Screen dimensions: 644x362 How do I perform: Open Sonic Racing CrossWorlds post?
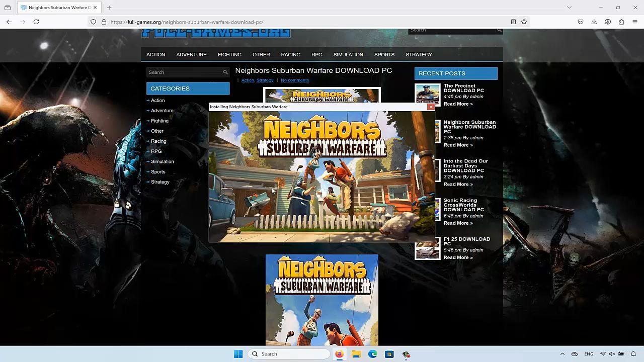(463, 205)
